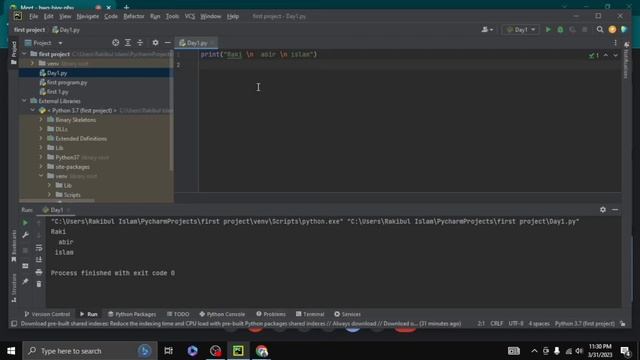Expand the Scripts folder
The image size is (640, 360).
(x=50, y=195)
